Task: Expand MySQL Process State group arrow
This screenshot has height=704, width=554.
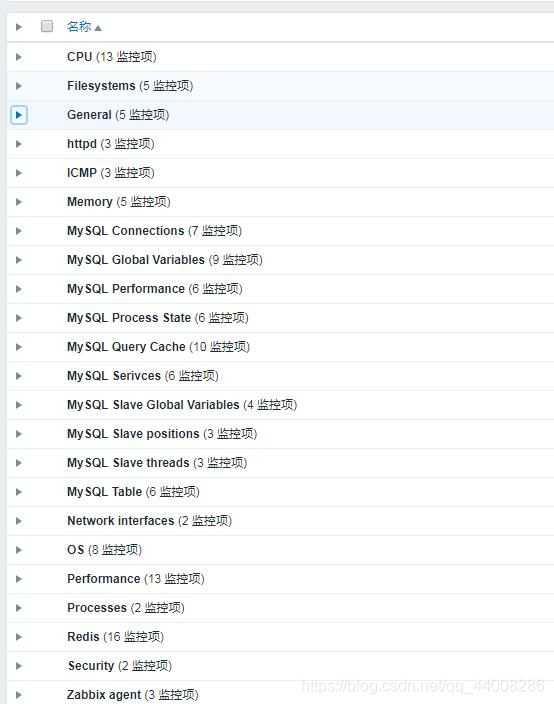Action: click(x=18, y=318)
